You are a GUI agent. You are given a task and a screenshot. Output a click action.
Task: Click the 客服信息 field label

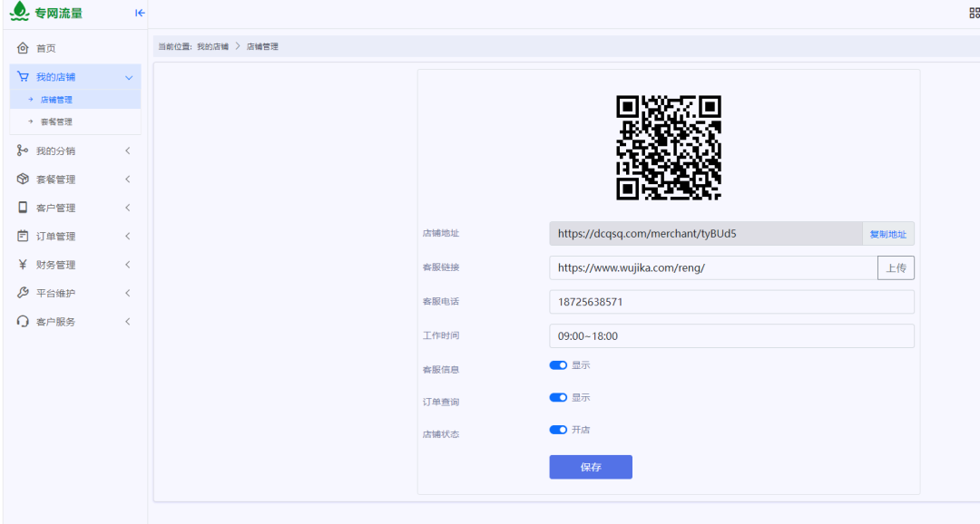click(x=441, y=370)
